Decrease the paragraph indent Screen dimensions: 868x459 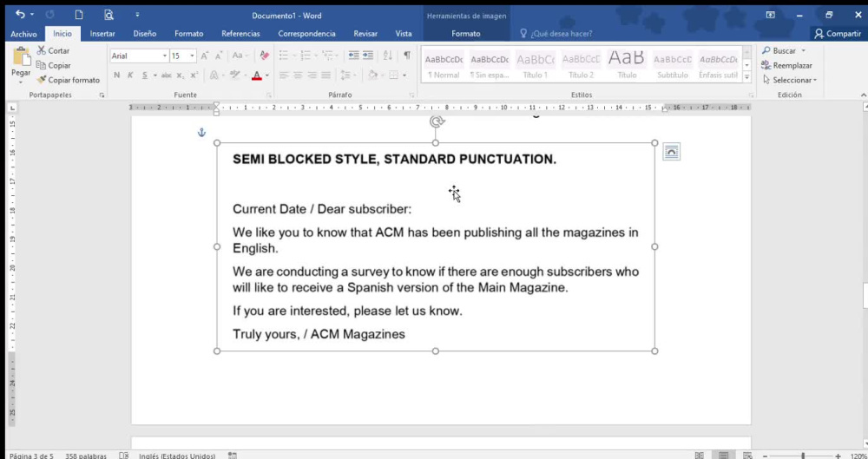coord(354,56)
